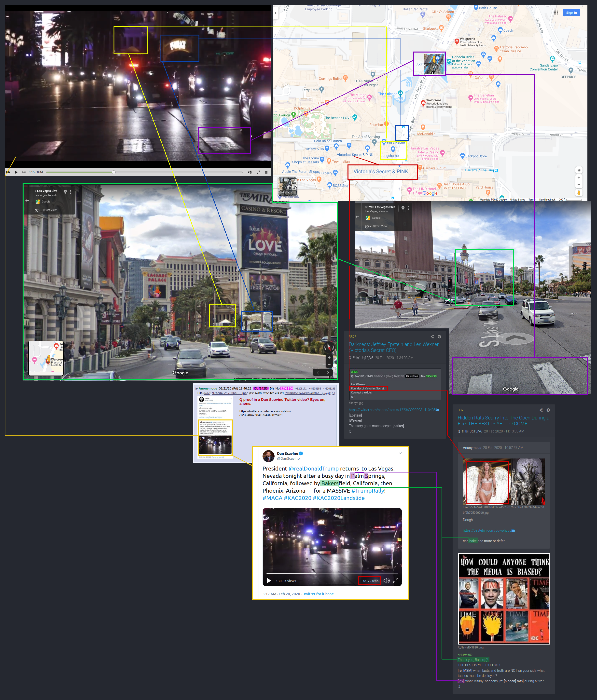This screenshot has height=700, width=597.
Task: Zoom in on the Google map
Action: 579,178
